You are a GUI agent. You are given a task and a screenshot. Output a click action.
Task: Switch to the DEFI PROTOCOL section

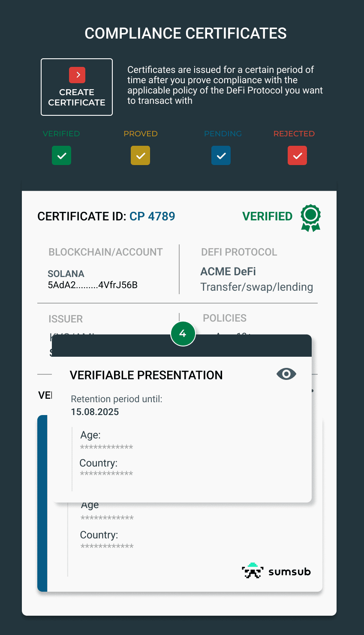pos(239,252)
